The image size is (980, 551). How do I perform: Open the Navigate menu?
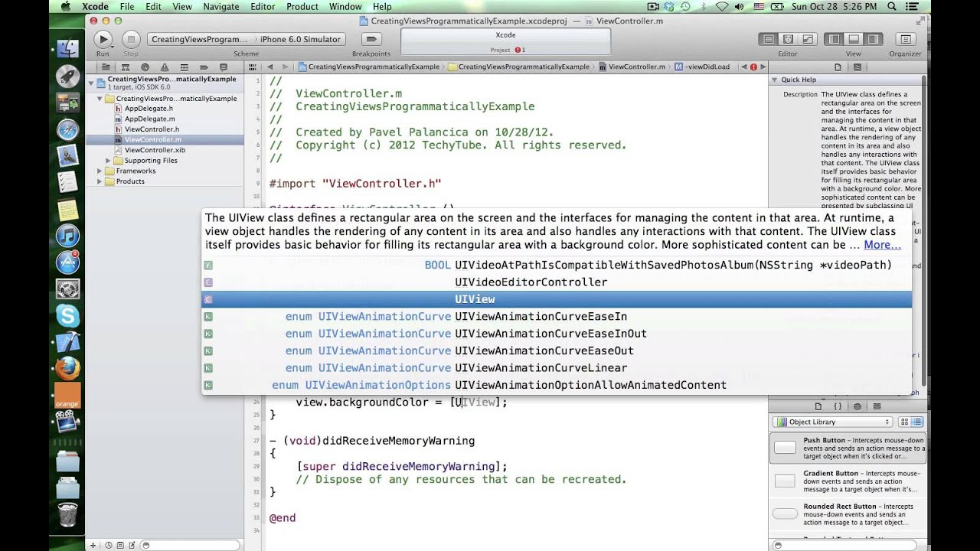220,7
